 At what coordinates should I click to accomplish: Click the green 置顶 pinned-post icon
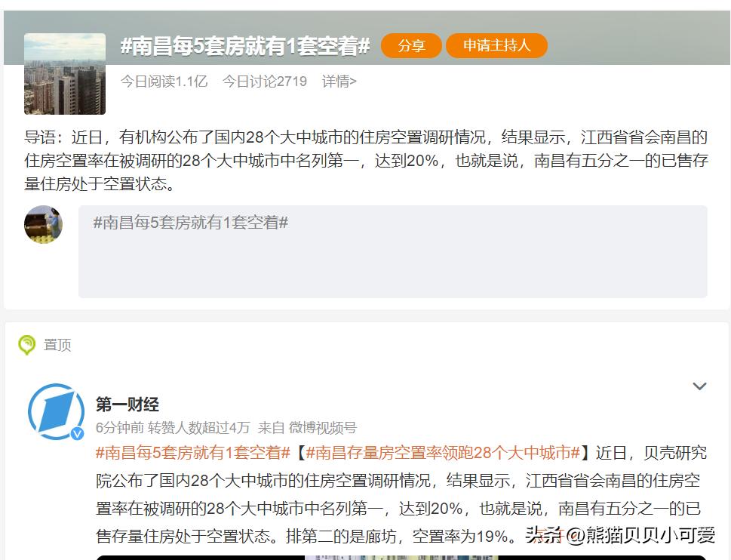click(28, 345)
